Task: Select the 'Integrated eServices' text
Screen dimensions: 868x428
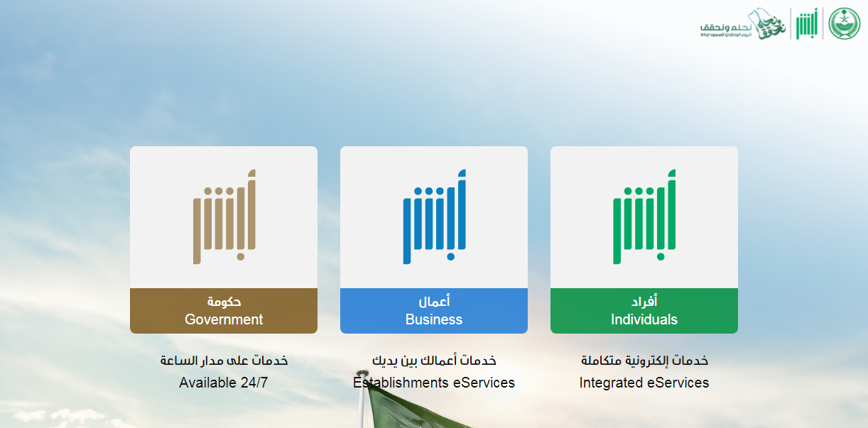Action: pyautogui.click(x=644, y=383)
